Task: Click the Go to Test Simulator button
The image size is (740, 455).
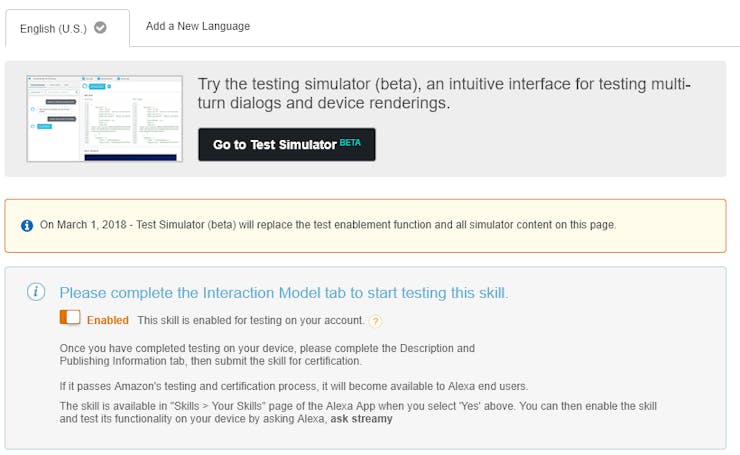Action: 287,144
